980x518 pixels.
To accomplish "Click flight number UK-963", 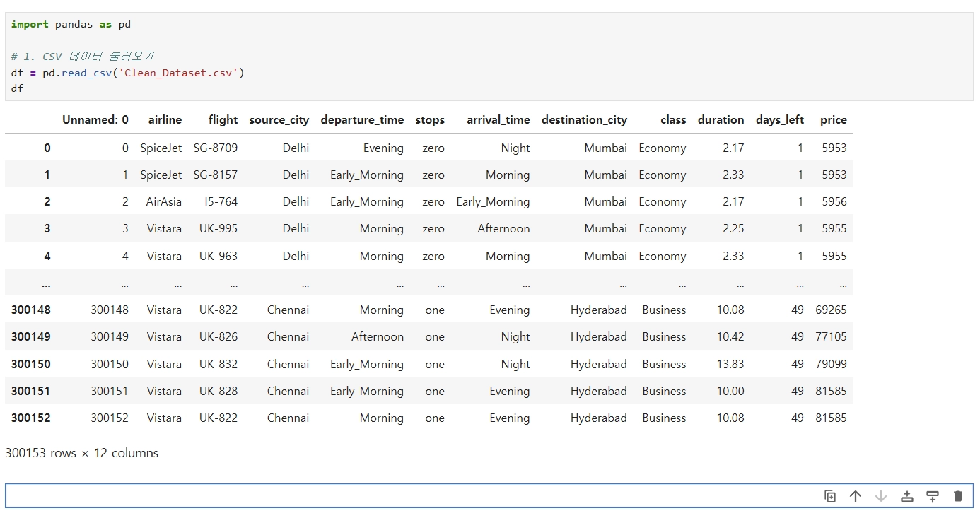I will coord(218,257).
